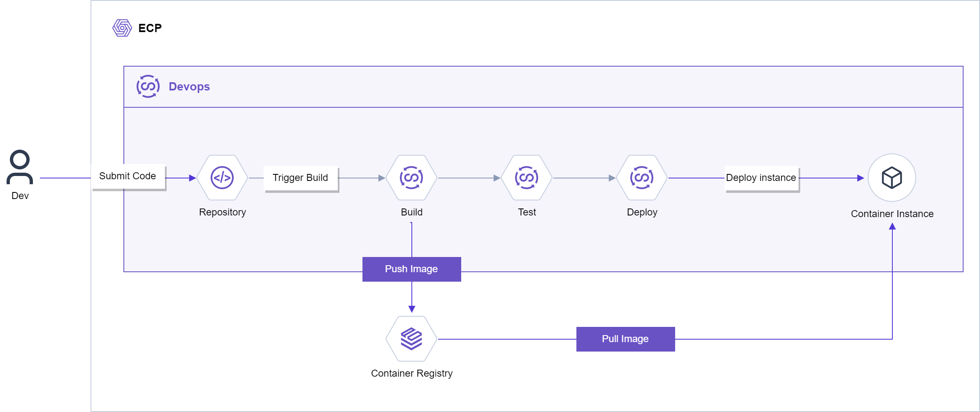Image resolution: width=980 pixels, height=412 pixels.
Task: Select the Container Registry layers icon
Action: [x=411, y=339]
